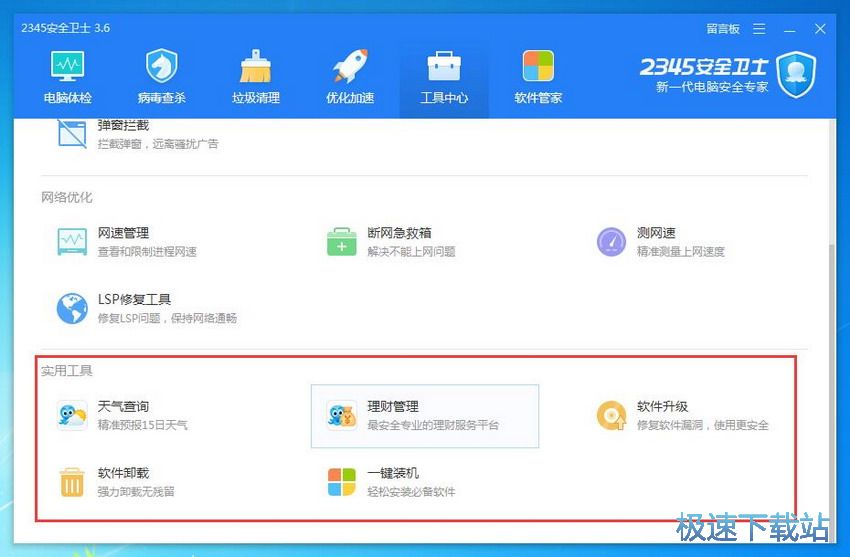This screenshot has width=850, height=557.
Task: Open 断网急救箱 tool title
Action: tap(400, 233)
